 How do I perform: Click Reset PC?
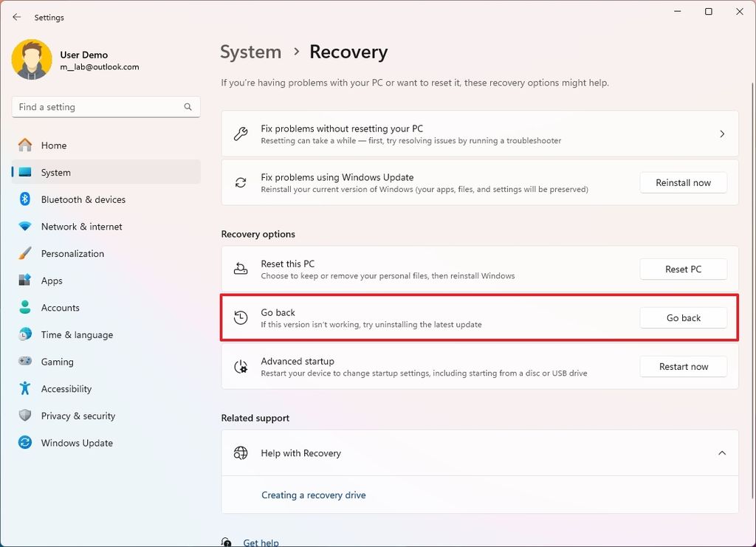[683, 269]
